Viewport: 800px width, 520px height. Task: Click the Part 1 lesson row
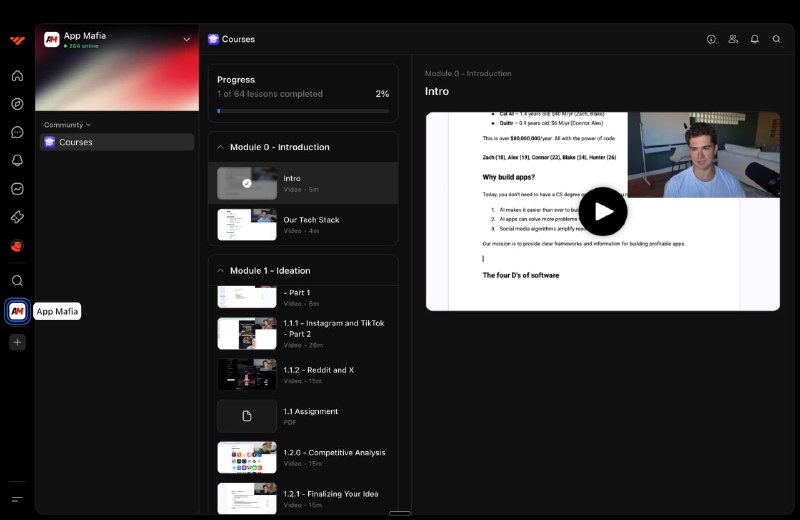point(303,298)
